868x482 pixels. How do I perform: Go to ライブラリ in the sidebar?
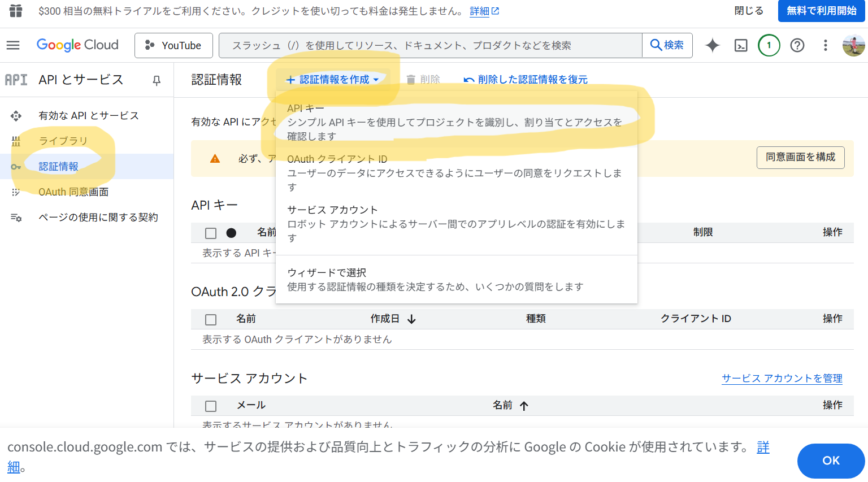coord(63,141)
